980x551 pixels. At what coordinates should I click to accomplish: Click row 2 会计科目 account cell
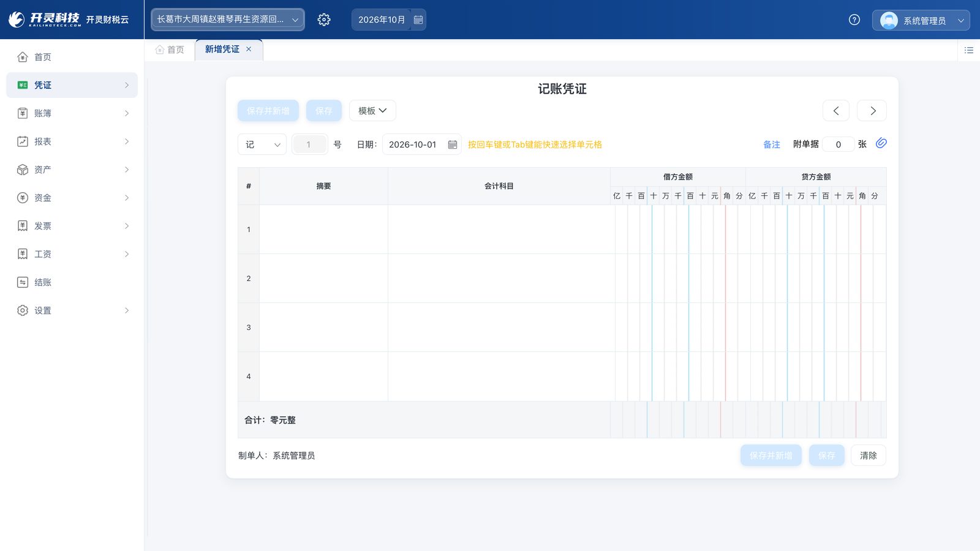click(x=499, y=279)
